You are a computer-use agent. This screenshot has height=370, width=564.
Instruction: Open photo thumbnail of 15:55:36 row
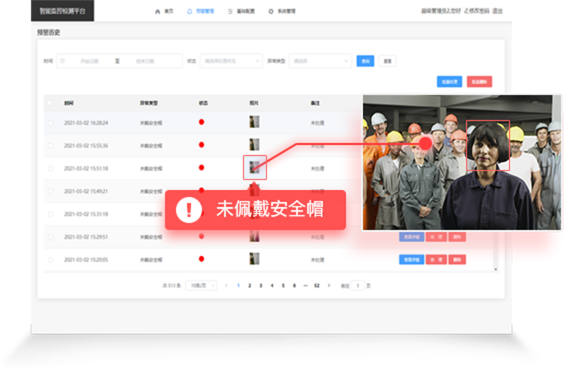254,145
